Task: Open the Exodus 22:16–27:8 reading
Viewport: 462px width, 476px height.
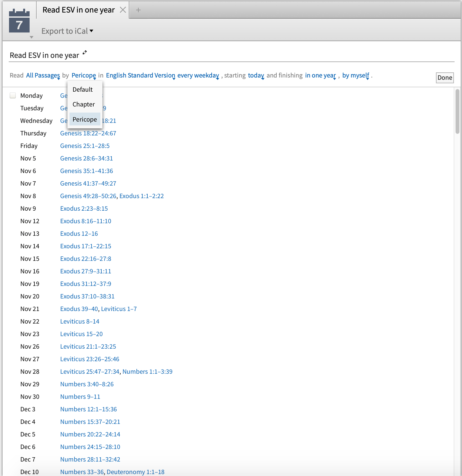Action: (86, 259)
